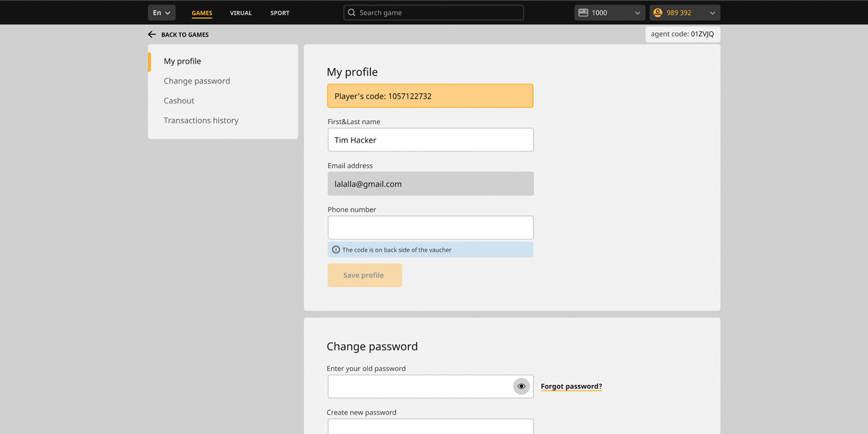Click the back arrow icon
This screenshot has width=868, height=434.
[152, 34]
